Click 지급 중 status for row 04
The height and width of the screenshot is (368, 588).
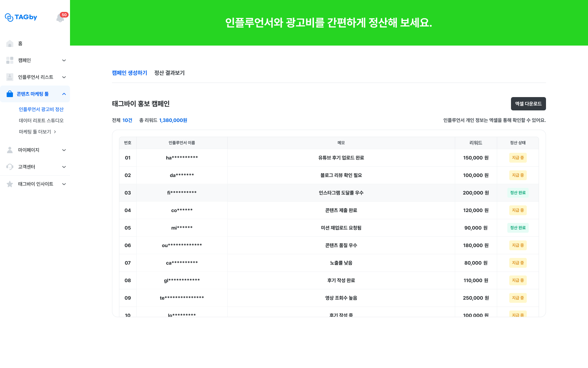(x=518, y=210)
